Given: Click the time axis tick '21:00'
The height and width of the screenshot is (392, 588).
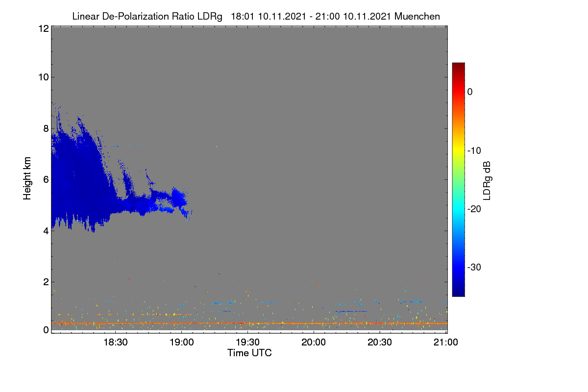Looking at the screenshot, I should [446, 342].
